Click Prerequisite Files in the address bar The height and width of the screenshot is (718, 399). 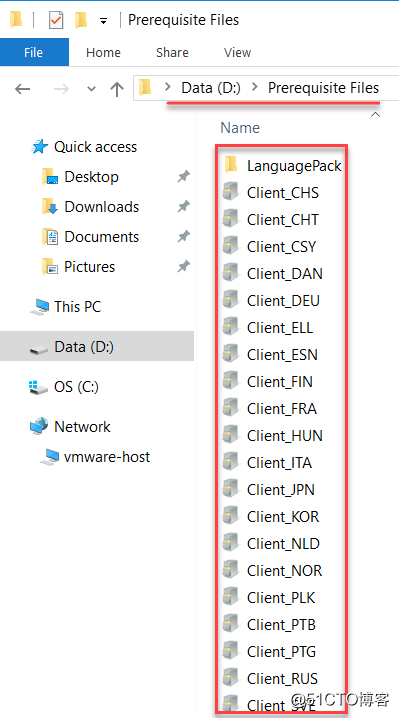(323, 88)
